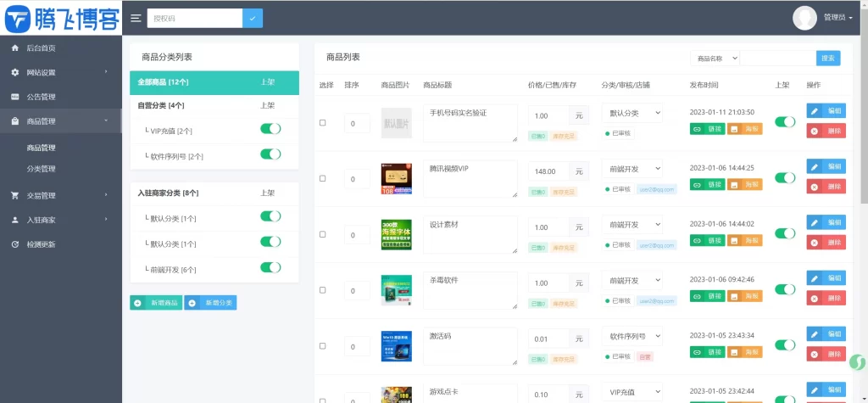Click the blue checkmark button beside authorization code
Image resolution: width=868 pixels, height=403 pixels.
point(253,18)
